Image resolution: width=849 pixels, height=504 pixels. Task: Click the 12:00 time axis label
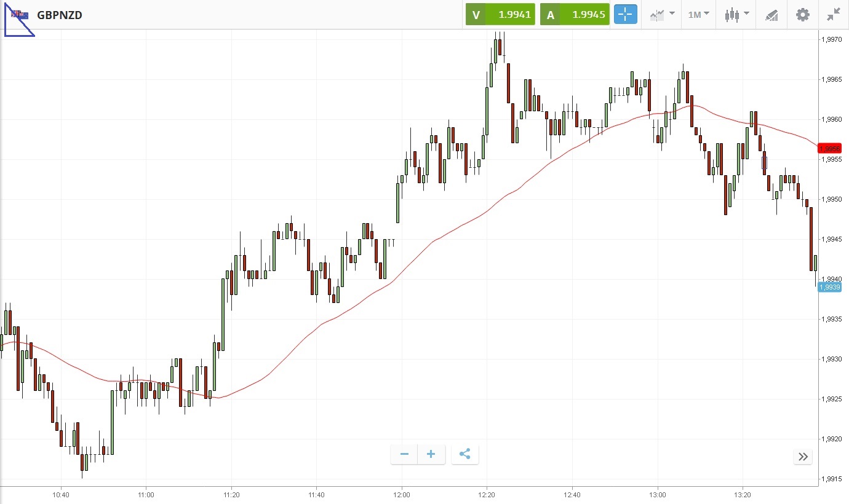401,494
